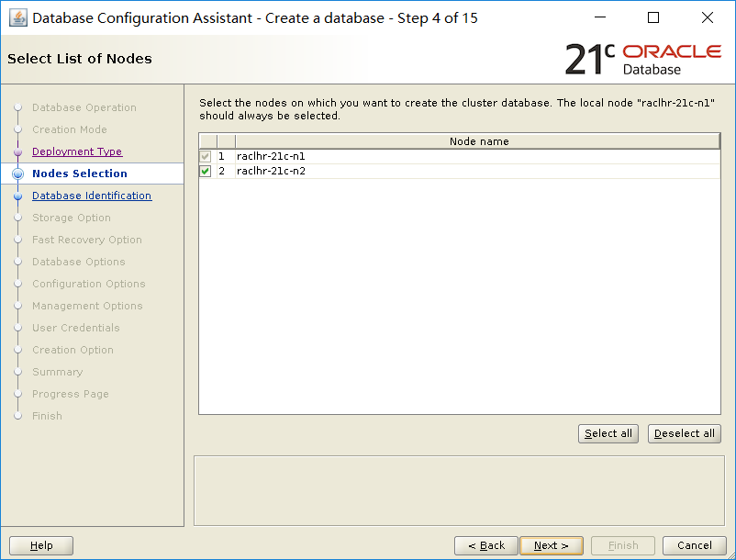Uncheck the raclhr-21c-n2 node checkbox

coord(206,171)
